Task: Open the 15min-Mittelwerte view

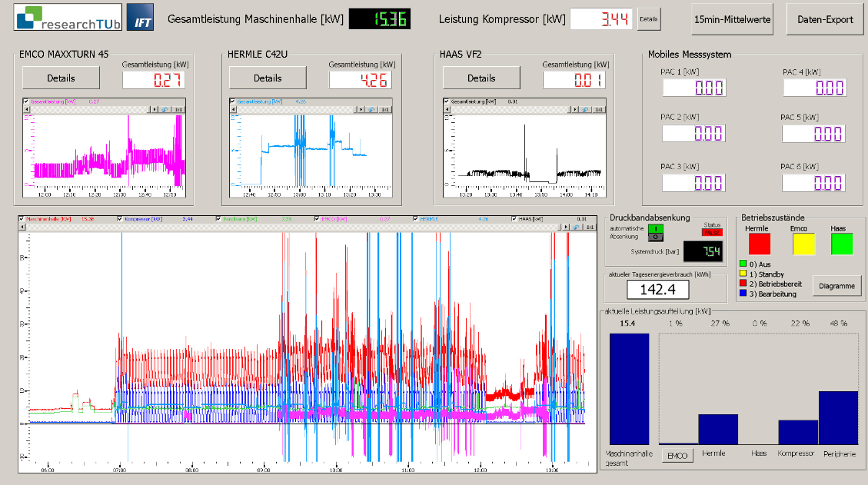Action: coord(732,19)
